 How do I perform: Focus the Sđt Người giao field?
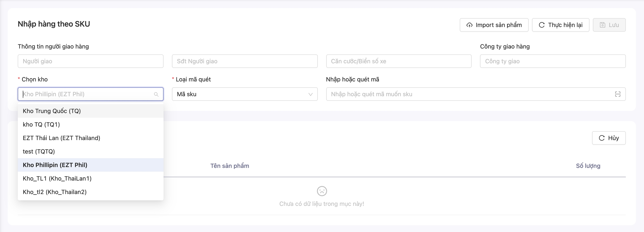tap(245, 61)
